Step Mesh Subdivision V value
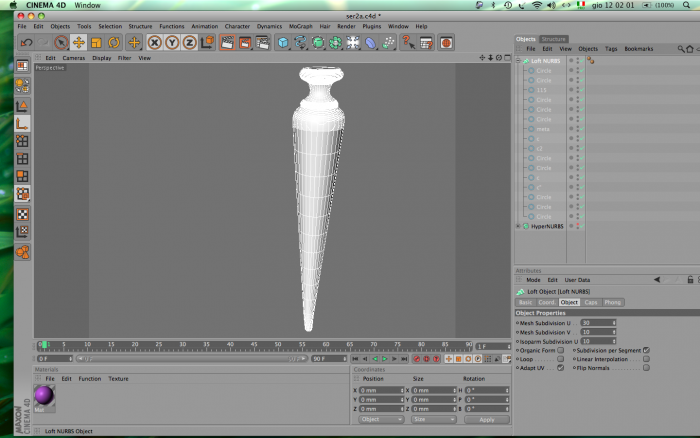 coord(614,332)
